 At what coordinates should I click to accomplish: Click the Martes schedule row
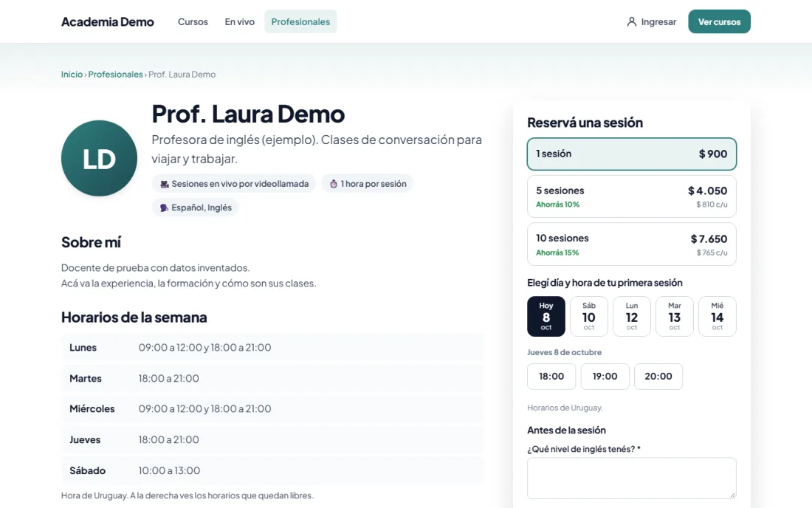pos(272,379)
